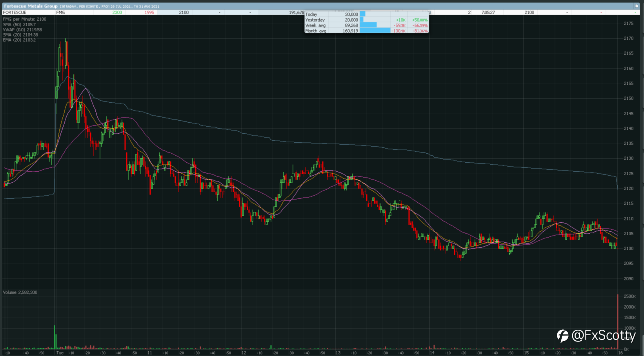
Task: Click the tall red closing volume bar
Action: point(618,321)
